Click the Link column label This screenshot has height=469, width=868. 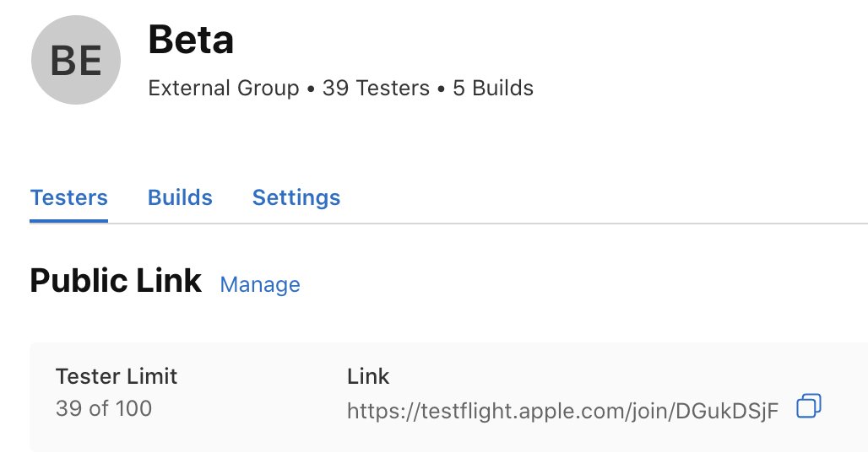[368, 376]
